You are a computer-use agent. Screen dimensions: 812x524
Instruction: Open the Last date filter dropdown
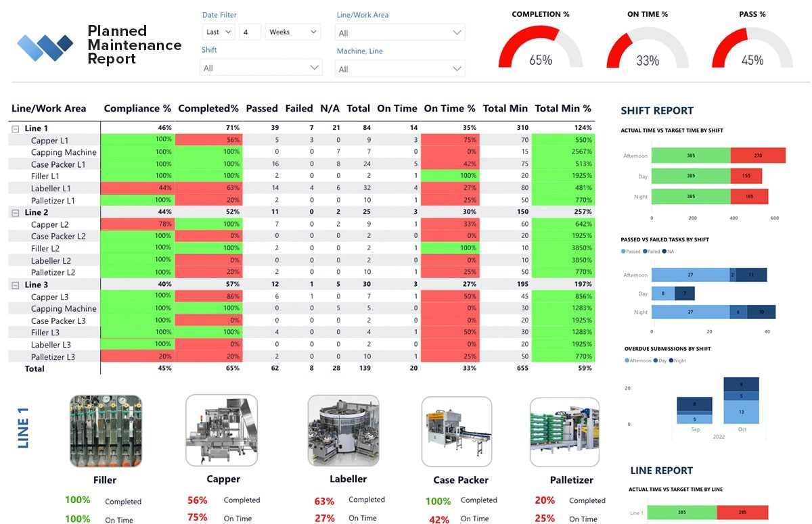218,32
